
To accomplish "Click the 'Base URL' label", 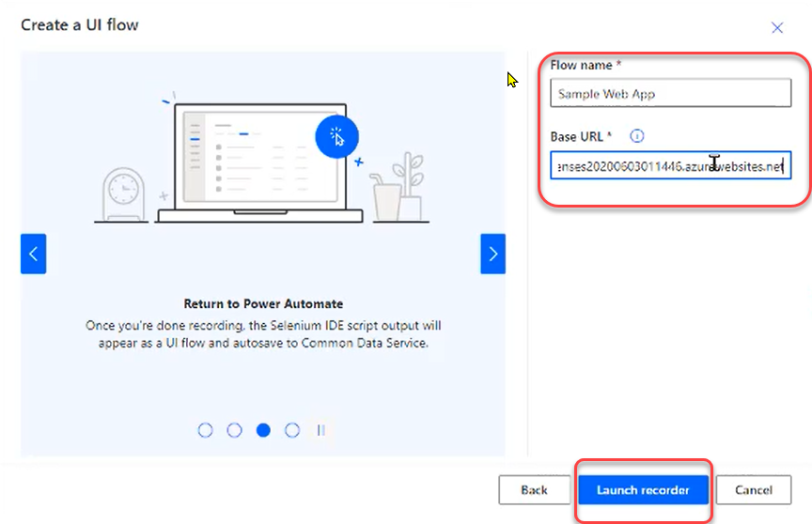I will tap(576, 136).
